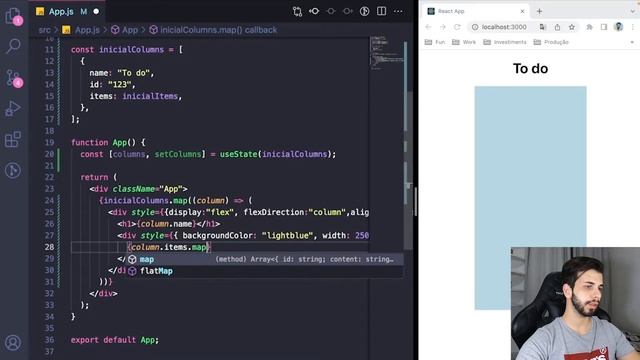This screenshot has width=640, height=360.
Task: Toggle file blame circle icon
Action: [x=364, y=11]
